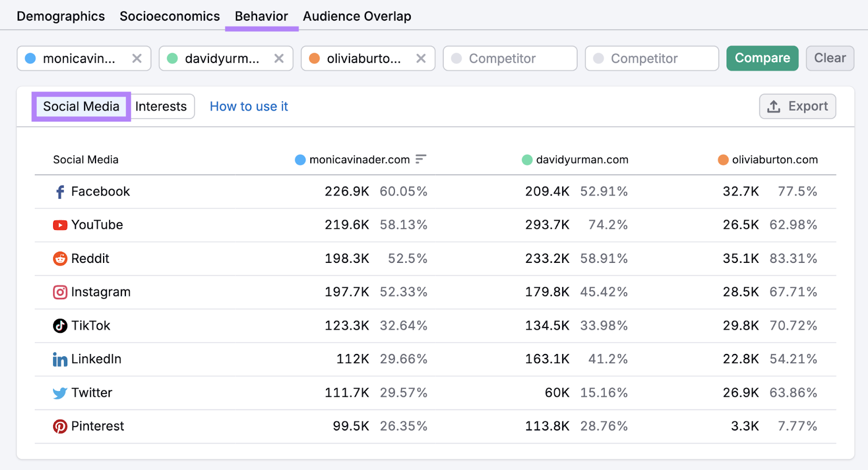
Task: Click the 70.72% TikTok percentage
Action: [793, 325]
